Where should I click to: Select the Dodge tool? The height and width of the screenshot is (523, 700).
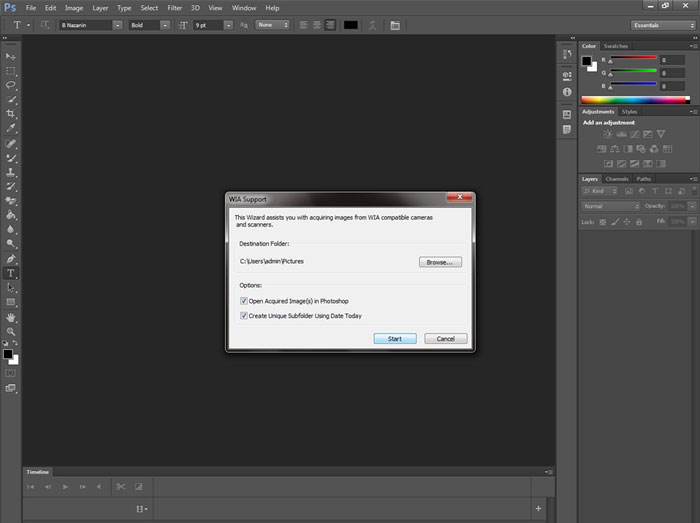point(11,244)
